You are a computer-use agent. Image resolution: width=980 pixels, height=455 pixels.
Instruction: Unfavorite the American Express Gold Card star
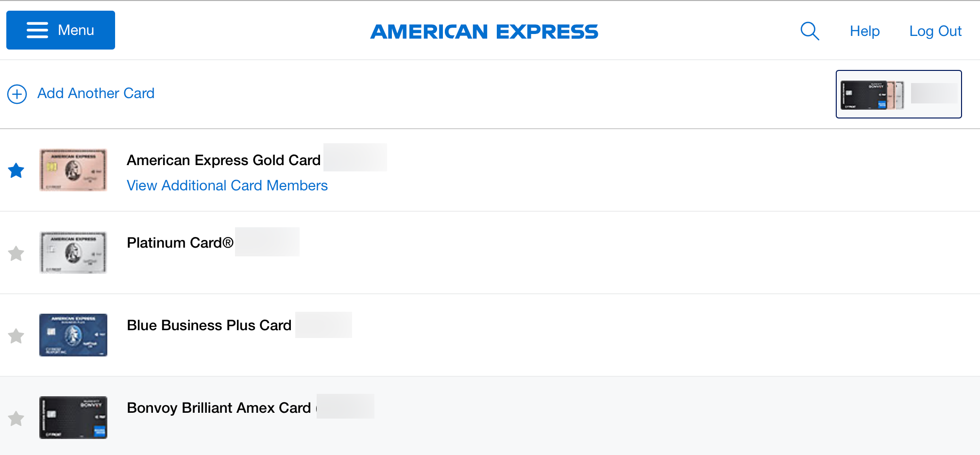[16, 170]
